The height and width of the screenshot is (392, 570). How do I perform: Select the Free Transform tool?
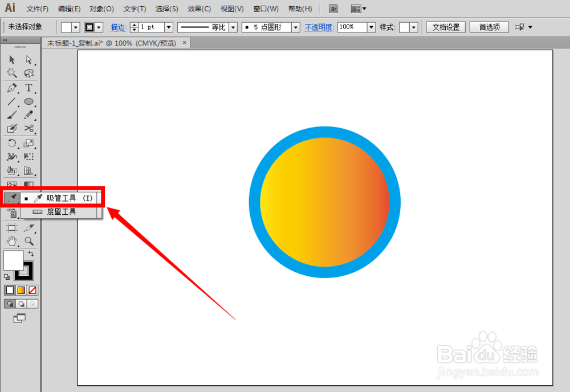click(x=28, y=157)
